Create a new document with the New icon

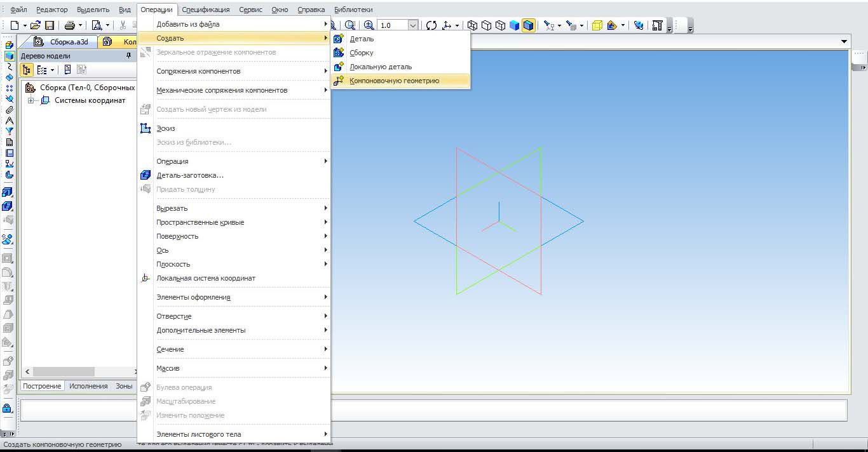coord(14,25)
